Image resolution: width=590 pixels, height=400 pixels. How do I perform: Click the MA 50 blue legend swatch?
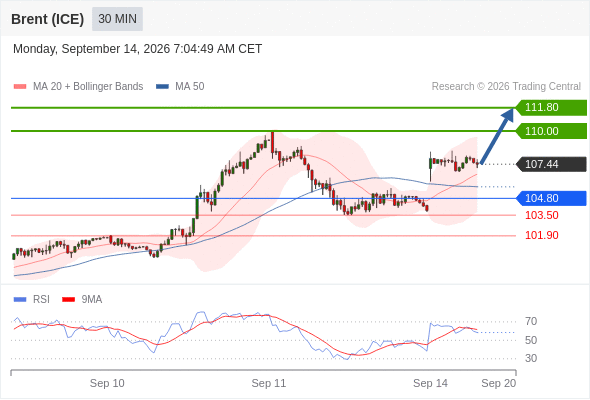pos(162,87)
